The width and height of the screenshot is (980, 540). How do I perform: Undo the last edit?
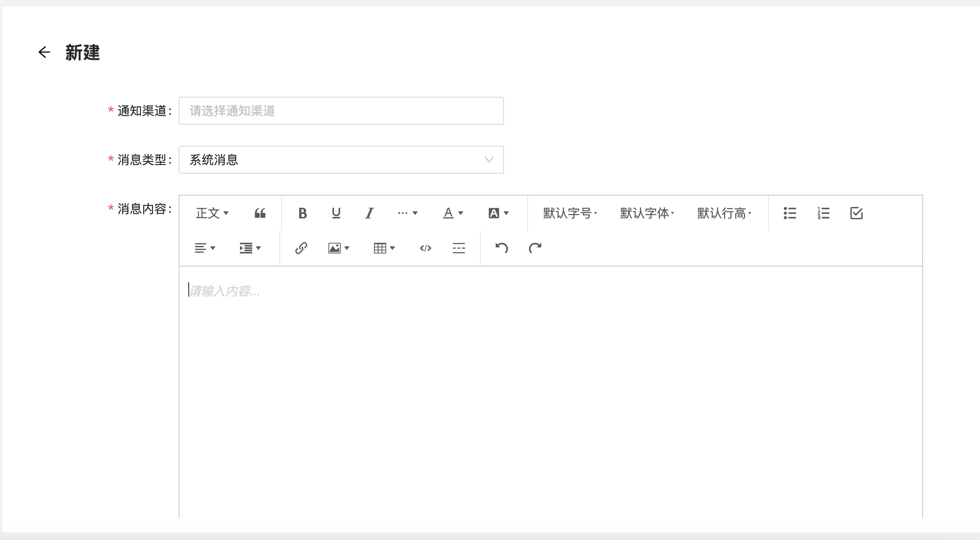click(502, 248)
